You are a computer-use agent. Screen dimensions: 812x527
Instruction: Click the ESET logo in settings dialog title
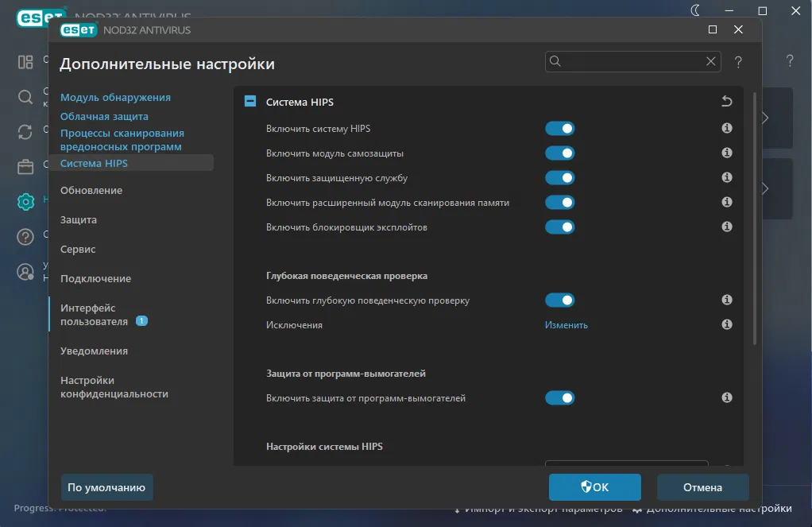[78, 30]
